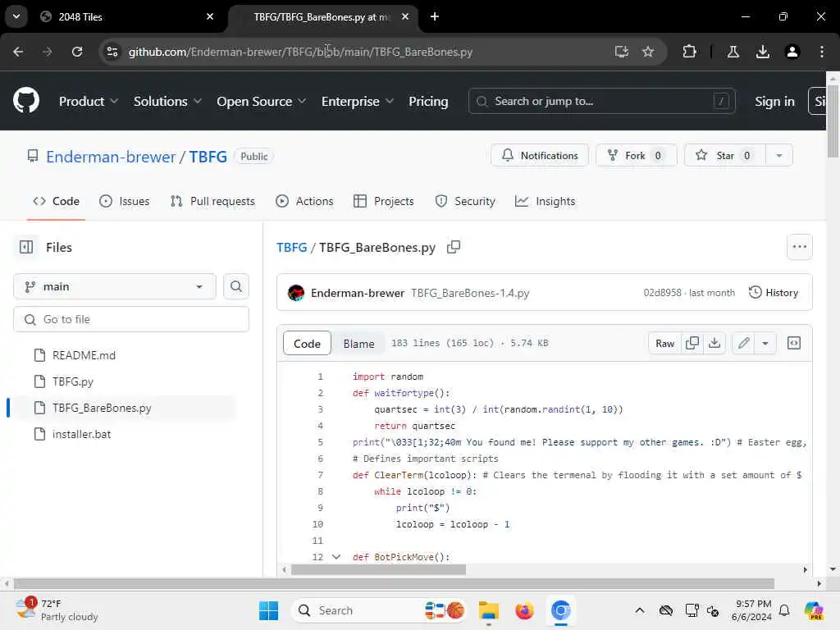Download raw file icon
The width and height of the screenshot is (840, 630).
pyautogui.click(x=714, y=343)
